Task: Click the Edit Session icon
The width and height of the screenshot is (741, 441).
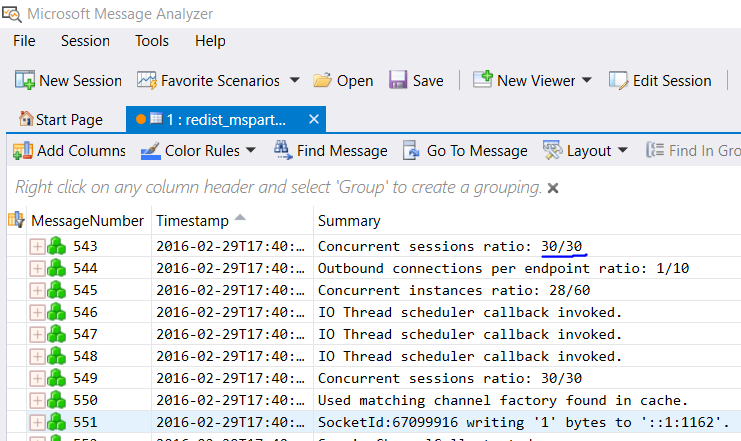Action: point(619,80)
